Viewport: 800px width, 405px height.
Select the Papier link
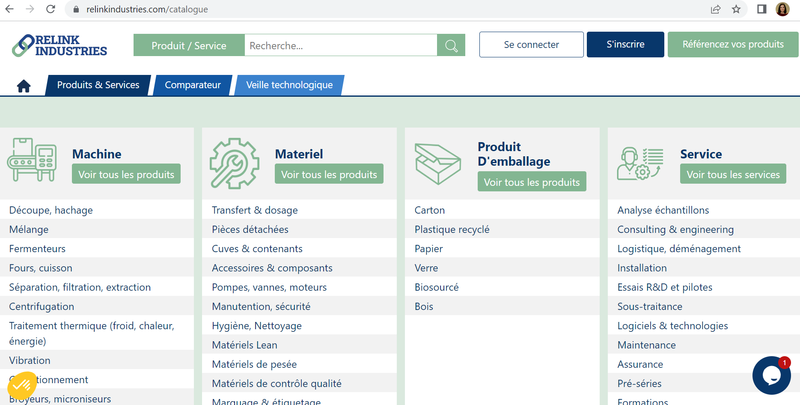coord(429,249)
